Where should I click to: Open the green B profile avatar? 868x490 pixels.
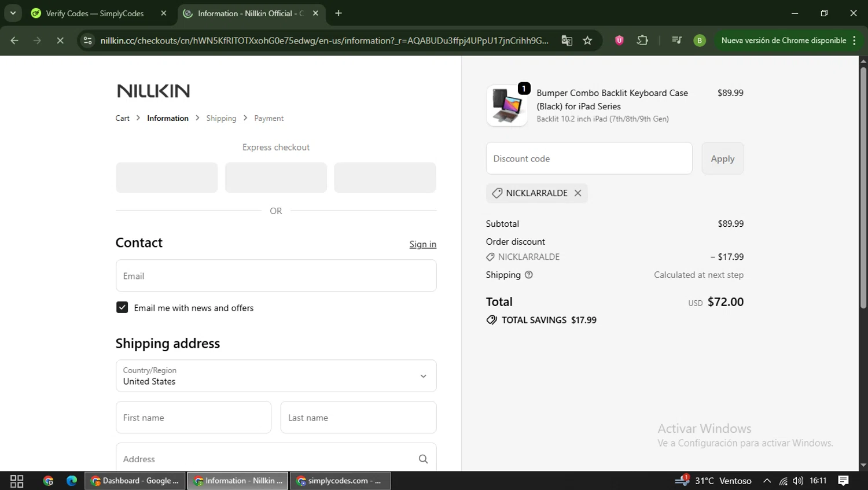700,40
